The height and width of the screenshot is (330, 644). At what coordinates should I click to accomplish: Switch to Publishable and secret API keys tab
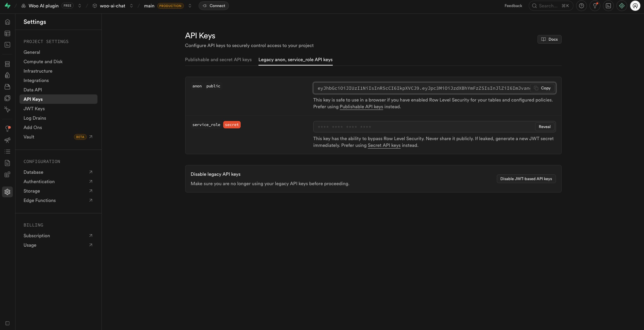[x=218, y=60]
